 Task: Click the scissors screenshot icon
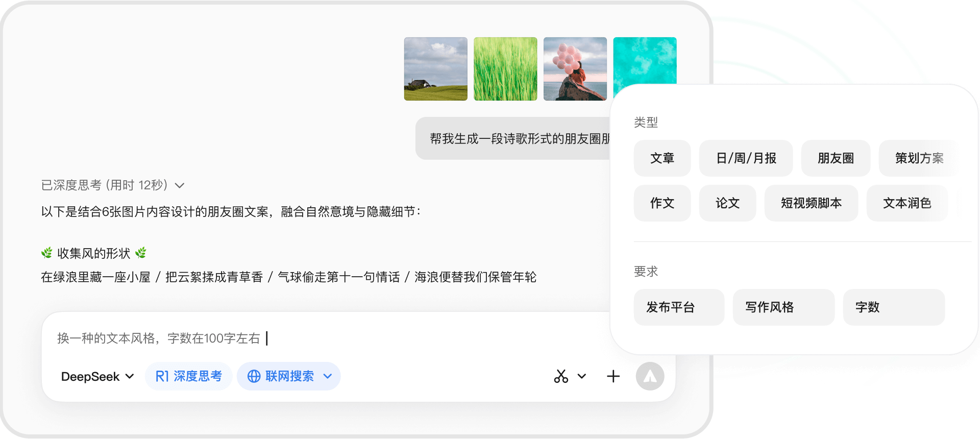(x=561, y=377)
